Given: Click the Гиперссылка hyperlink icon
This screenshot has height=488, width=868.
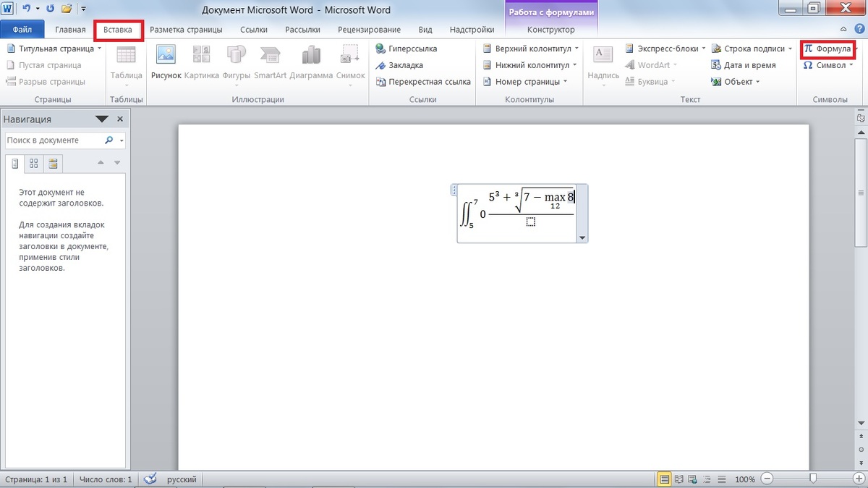Looking at the screenshot, I should coord(380,49).
